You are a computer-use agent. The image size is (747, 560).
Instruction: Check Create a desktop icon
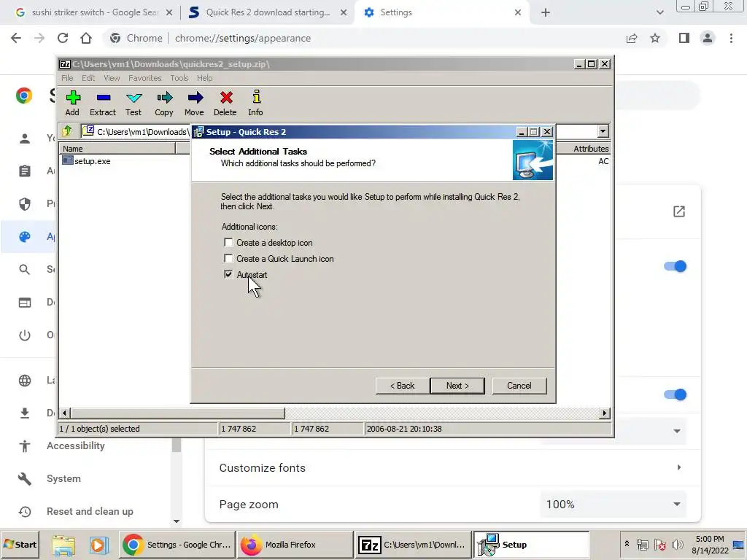228,243
